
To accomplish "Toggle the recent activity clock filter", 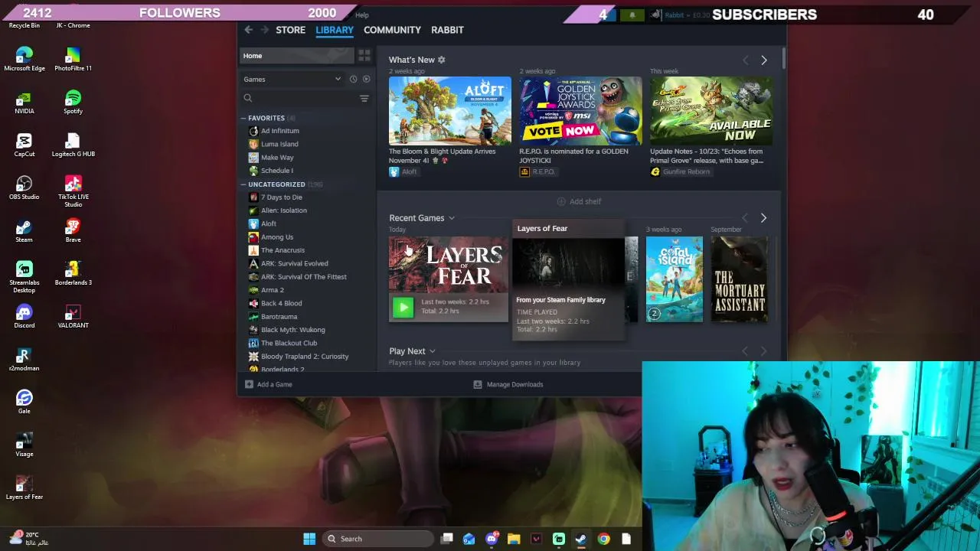I will pyautogui.click(x=353, y=79).
